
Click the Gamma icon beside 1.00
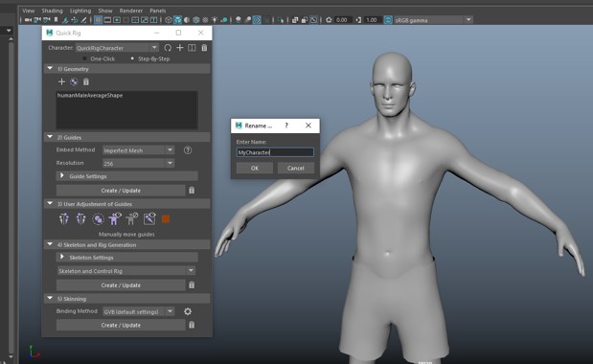(x=358, y=20)
